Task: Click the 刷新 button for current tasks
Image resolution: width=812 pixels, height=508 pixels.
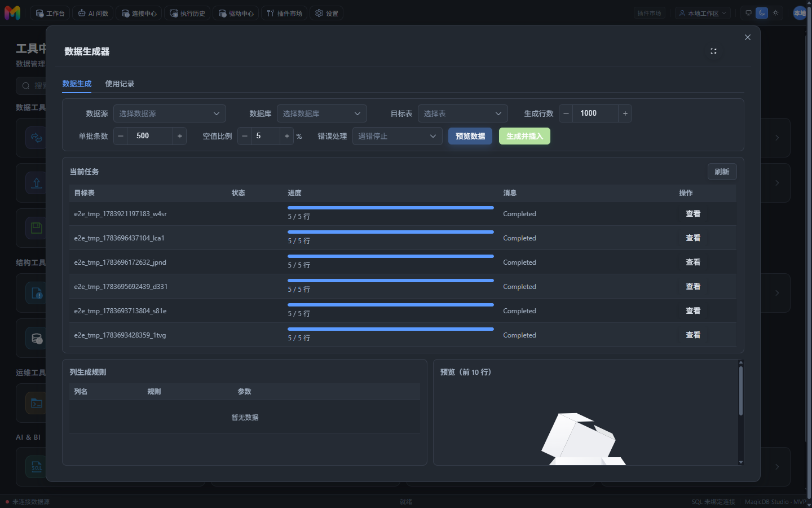Action: click(722, 172)
